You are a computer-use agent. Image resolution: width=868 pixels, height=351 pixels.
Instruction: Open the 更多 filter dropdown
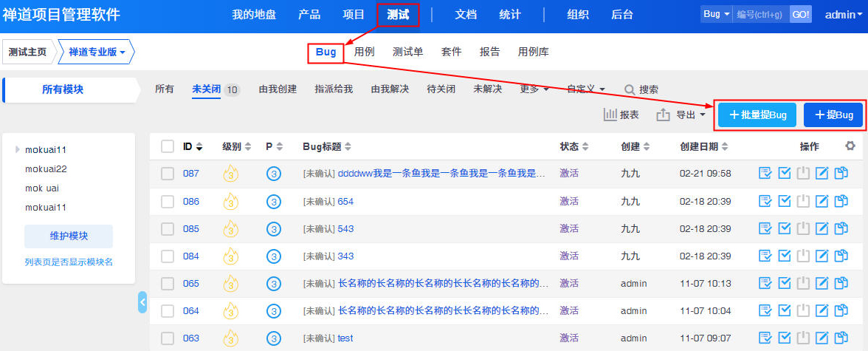click(534, 89)
